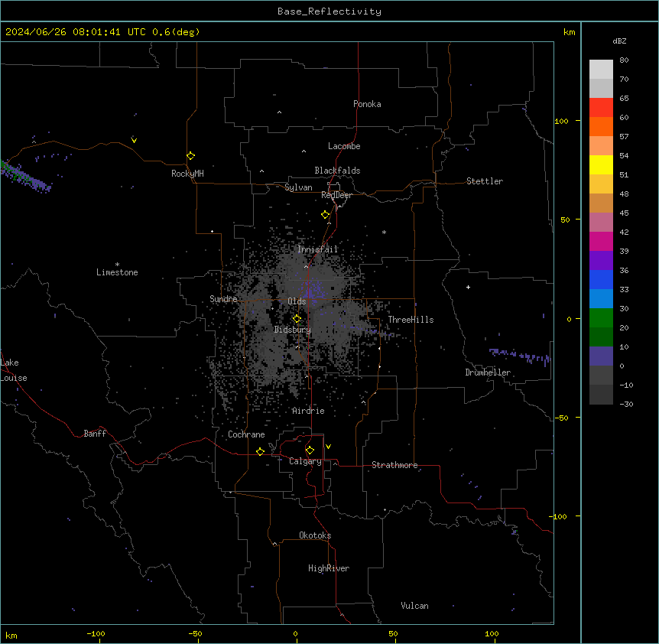Click the Banff town label
659x644 pixels.
(95, 434)
